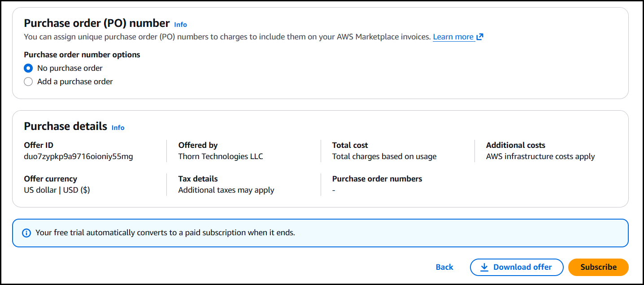Follow the Learn more link
The image size is (644, 285).
point(453,37)
